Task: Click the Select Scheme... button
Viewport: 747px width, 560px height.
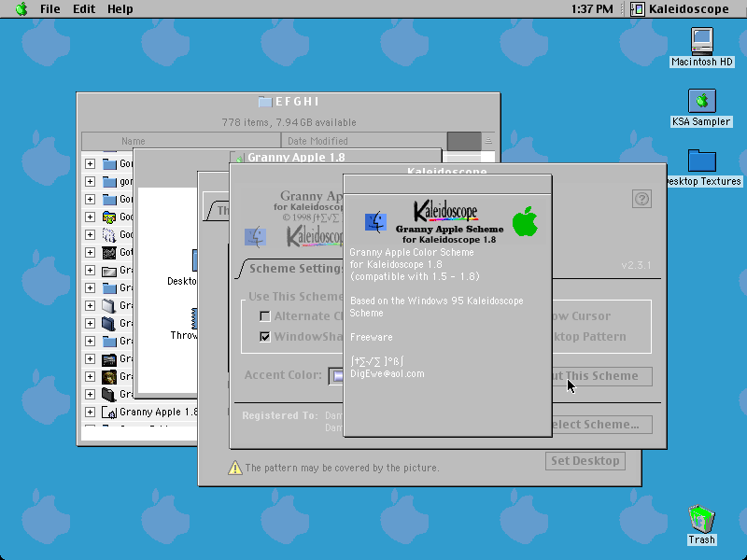Action: (601, 425)
